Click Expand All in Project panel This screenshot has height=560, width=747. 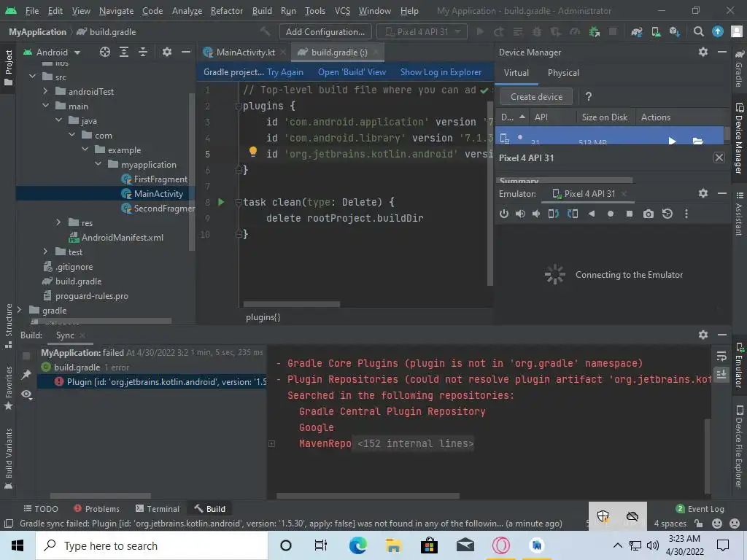124,52
